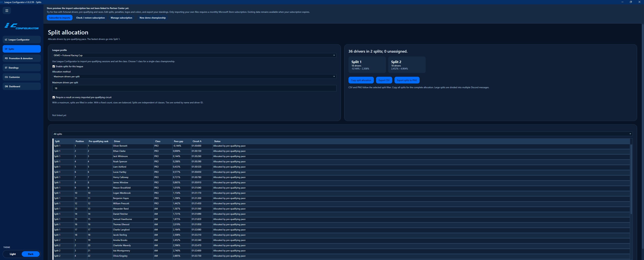Open the Standings page
The height and width of the screenshot is (260, 644).
point(22,68)
